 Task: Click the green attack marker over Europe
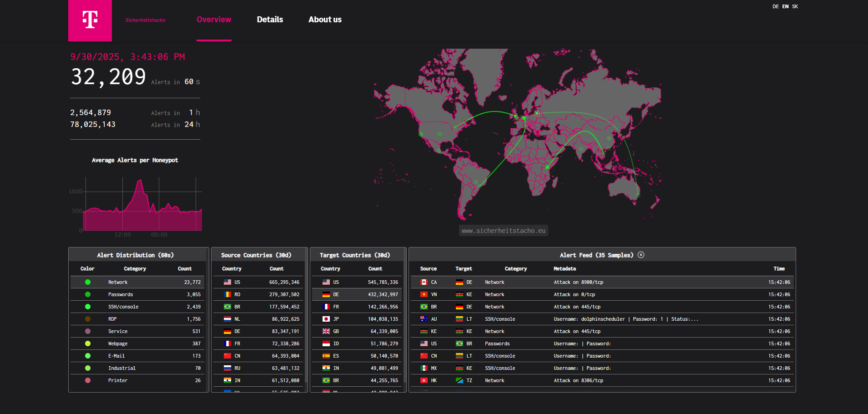click(x=536, y=113)
